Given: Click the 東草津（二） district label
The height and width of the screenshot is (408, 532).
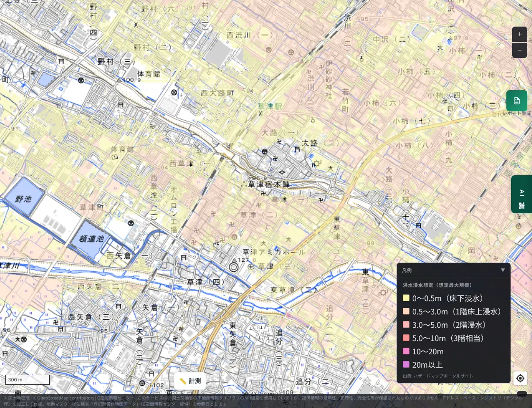Looking at the screenshot, I should tap(294, 290).
